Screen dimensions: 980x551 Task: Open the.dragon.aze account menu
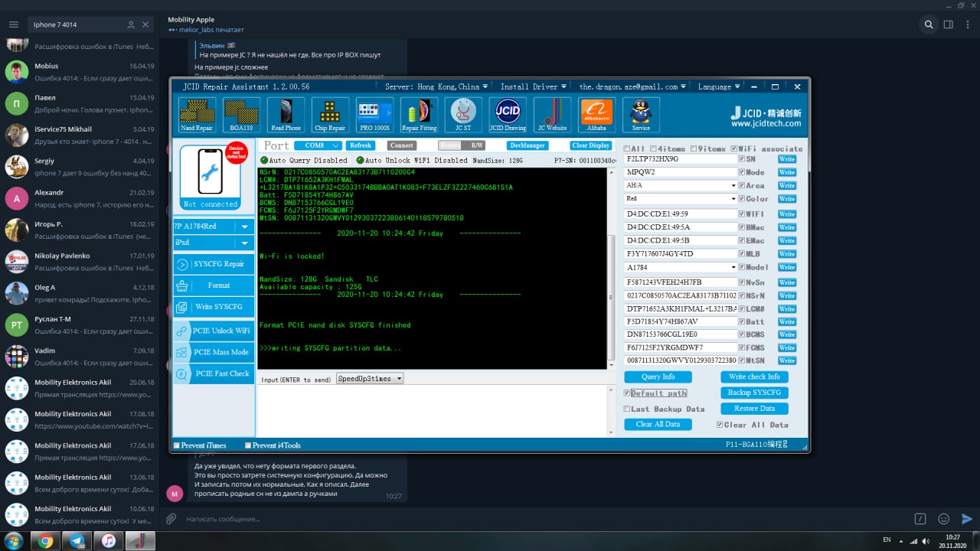point(632,87)
